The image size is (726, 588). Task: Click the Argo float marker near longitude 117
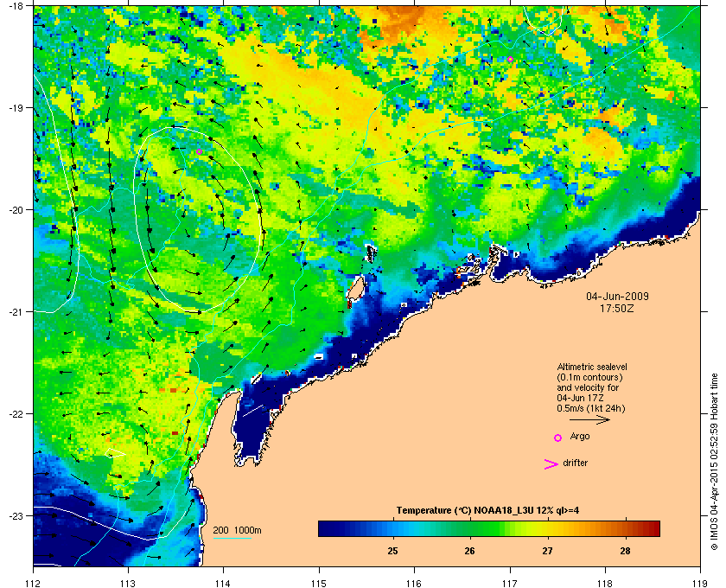pyautogui.click(x=510, y=60)
